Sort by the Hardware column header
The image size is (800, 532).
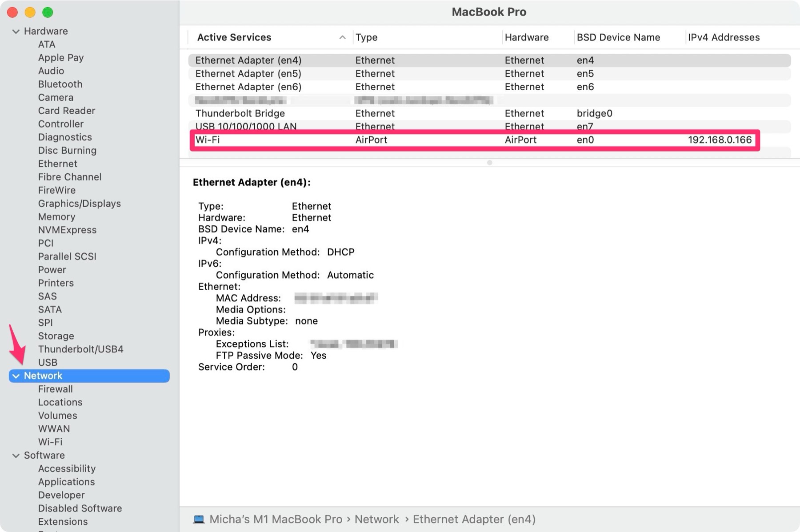point(527,37)
